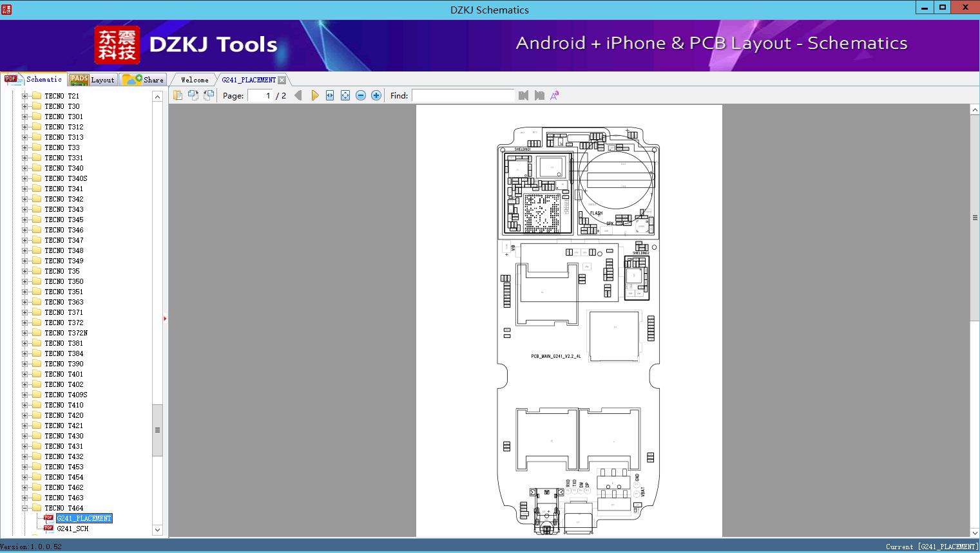Click the Find search field

click(x=463, y=95)
